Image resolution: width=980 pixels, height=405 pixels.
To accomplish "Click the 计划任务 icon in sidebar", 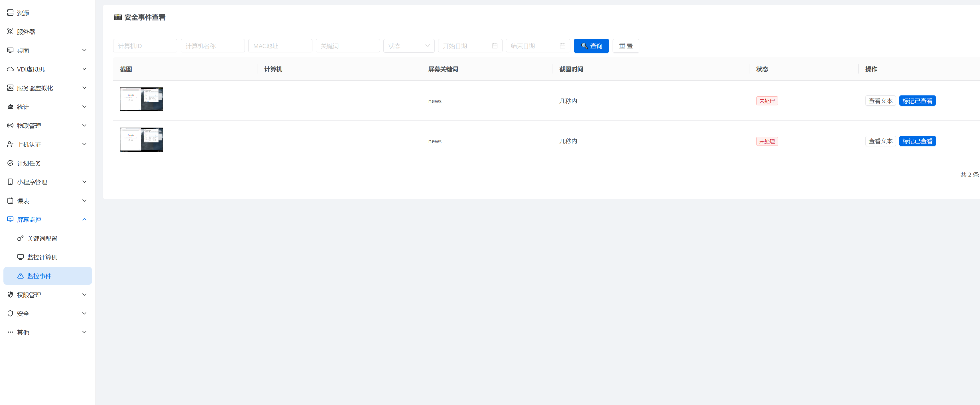I will pos(10,163).
